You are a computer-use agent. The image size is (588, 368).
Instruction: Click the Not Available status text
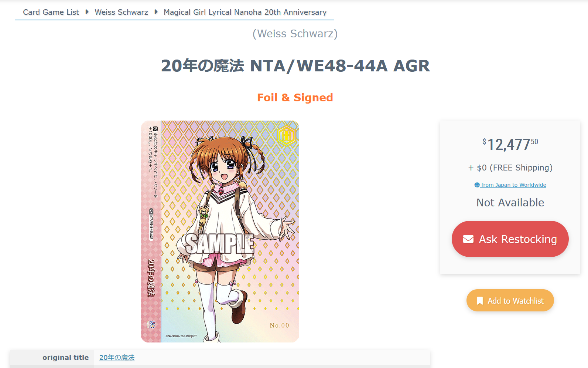point(510,203)
